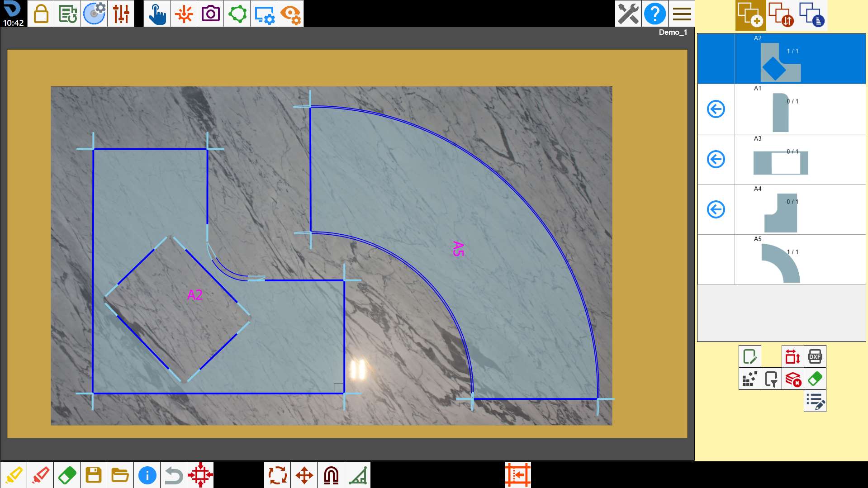Toggle the eye view settings icon
Image resolution: width=868 pixels, height=488 pixels.
click(x=290, y=14)
